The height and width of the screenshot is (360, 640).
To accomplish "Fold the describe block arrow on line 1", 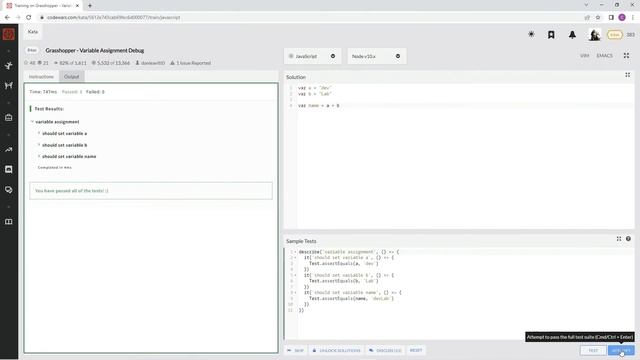I will pyautogui.click(x=296, y=252).
